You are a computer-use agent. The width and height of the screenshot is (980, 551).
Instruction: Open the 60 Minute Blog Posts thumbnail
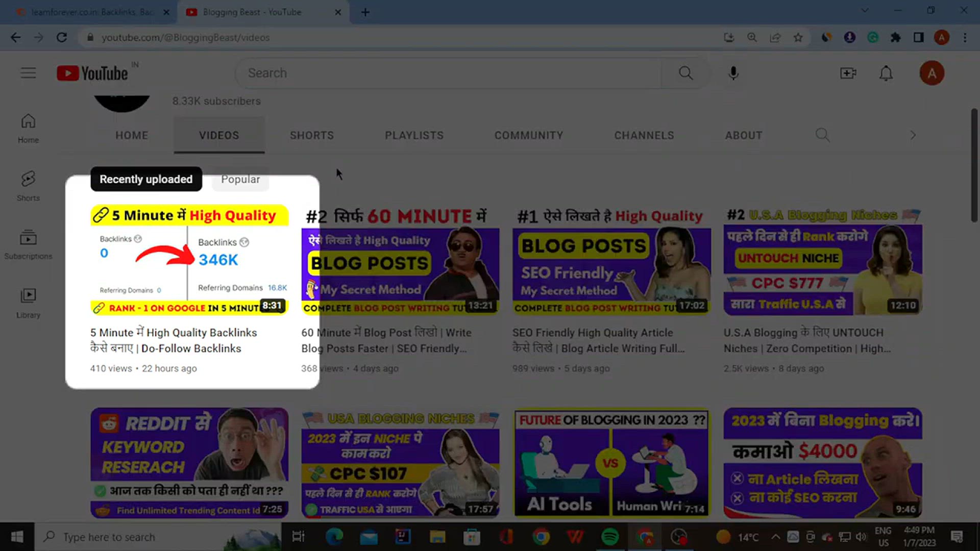pyautogui.click(x=400, y=260)
